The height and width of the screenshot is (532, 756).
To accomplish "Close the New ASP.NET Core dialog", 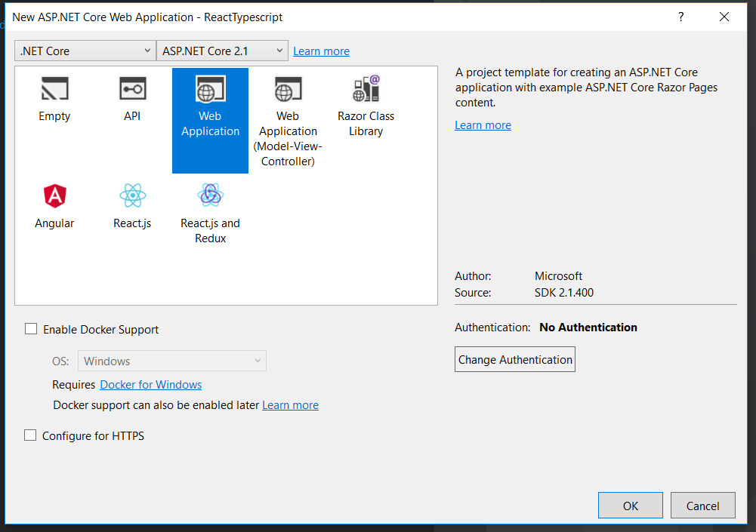I will coord(724,17).
